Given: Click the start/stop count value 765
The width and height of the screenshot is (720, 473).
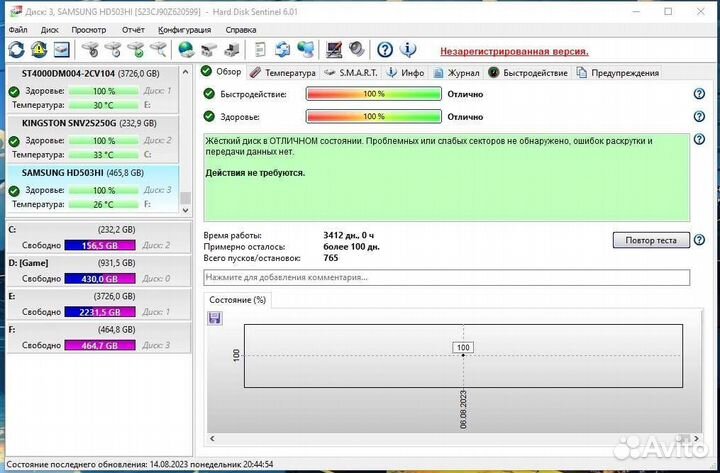Looking at the screenshot, I should [x=331, y=258].
